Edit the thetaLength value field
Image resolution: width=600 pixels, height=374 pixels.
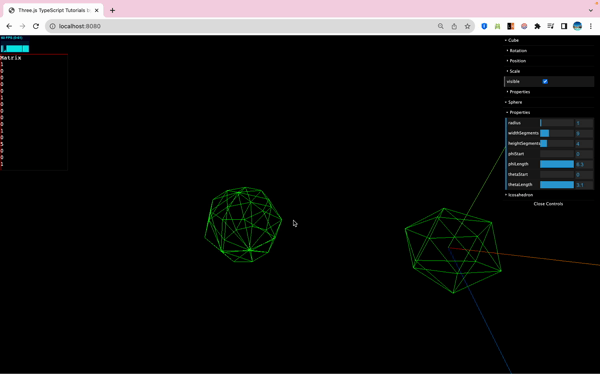click(x=584, y=185)
